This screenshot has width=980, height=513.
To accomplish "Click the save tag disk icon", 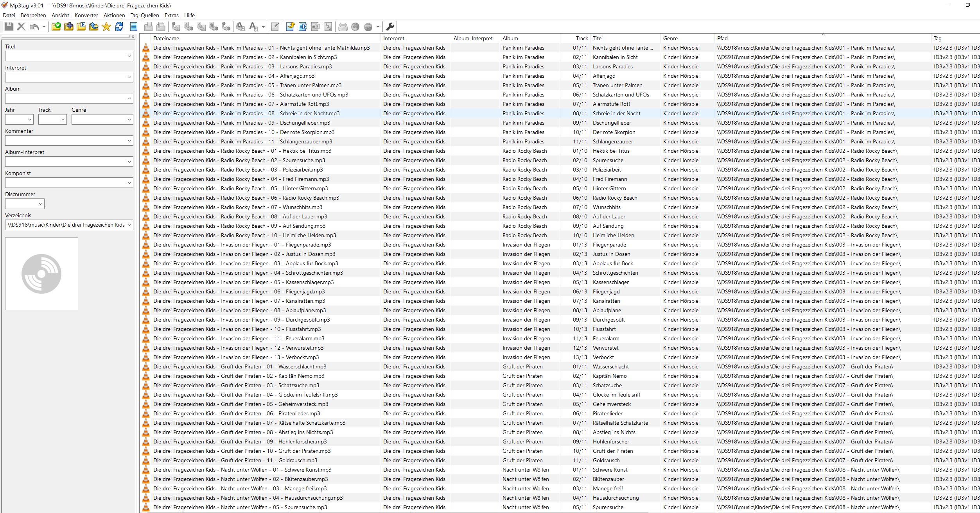I will click(x=9, y=27).
